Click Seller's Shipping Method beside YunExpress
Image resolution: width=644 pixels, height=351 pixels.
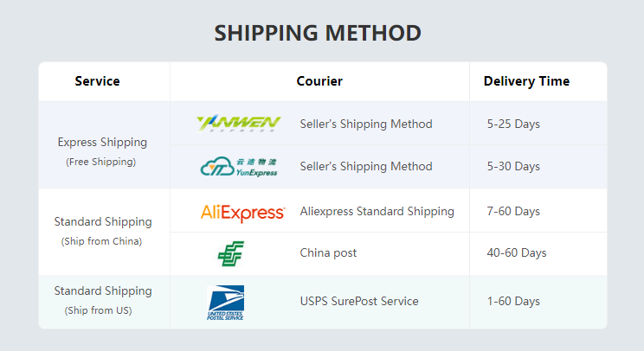pos(366,166)
